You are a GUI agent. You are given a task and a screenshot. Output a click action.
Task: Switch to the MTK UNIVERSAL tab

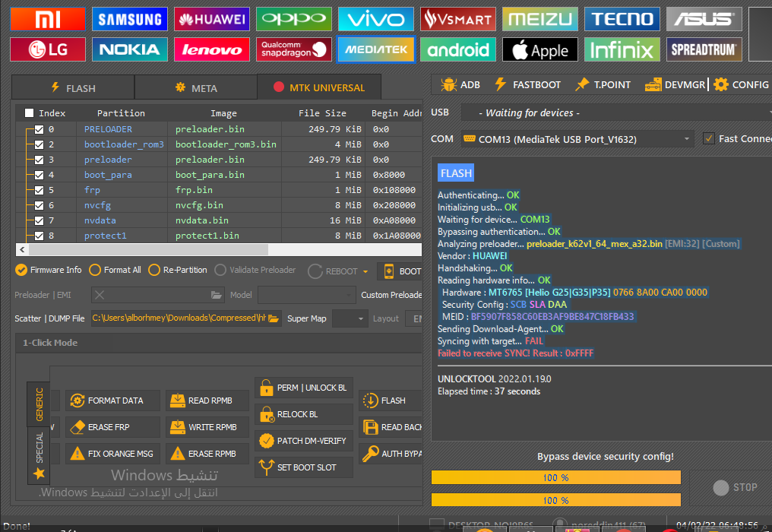[x=319, y=87]
